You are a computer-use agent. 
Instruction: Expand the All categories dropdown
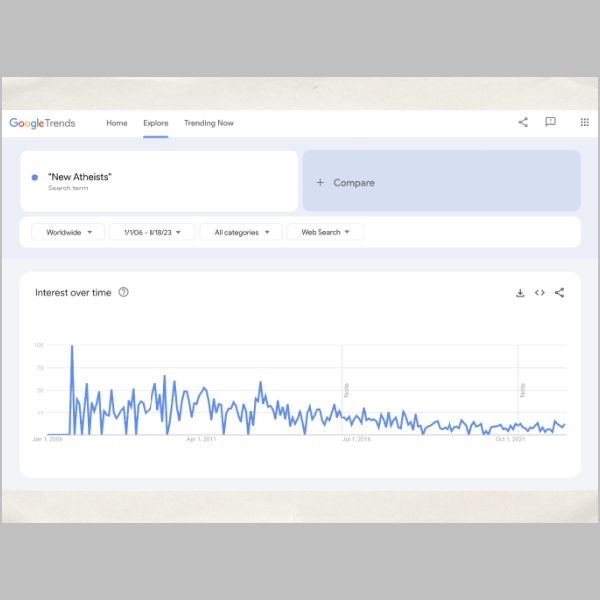pyautogui.click(x=241, y=232)
